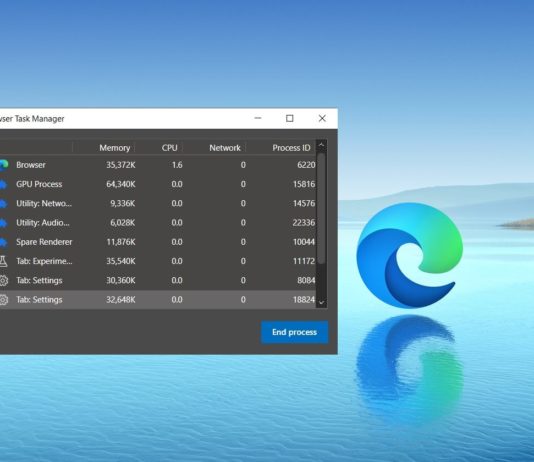This screenshot has width=534, height=462.
Task: Click memory value 6,028K
Action: tap(123, 223)
